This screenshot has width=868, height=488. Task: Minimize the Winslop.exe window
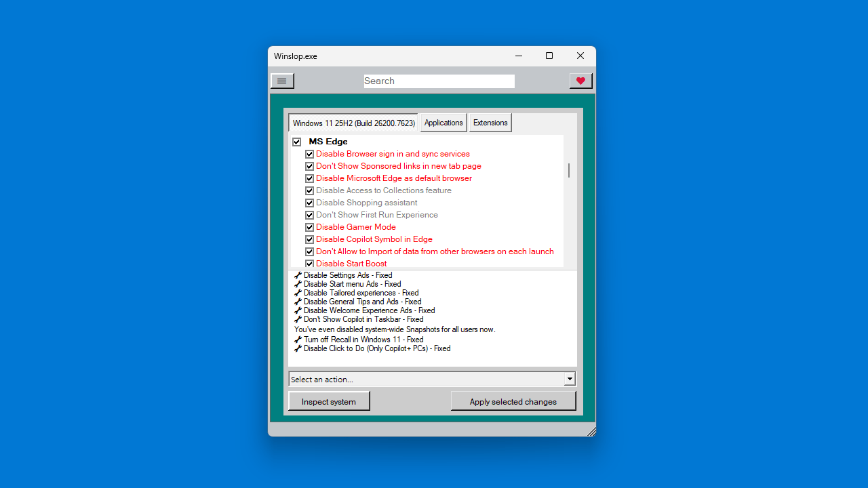(x=519, y=56)
